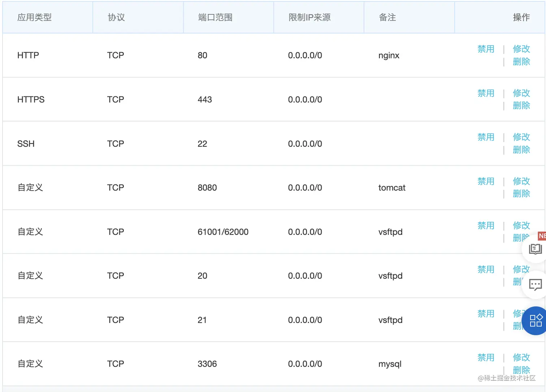The image size is (546, 392).
Task: Disable the SSH port 22 rule
Action: [486, 137]
